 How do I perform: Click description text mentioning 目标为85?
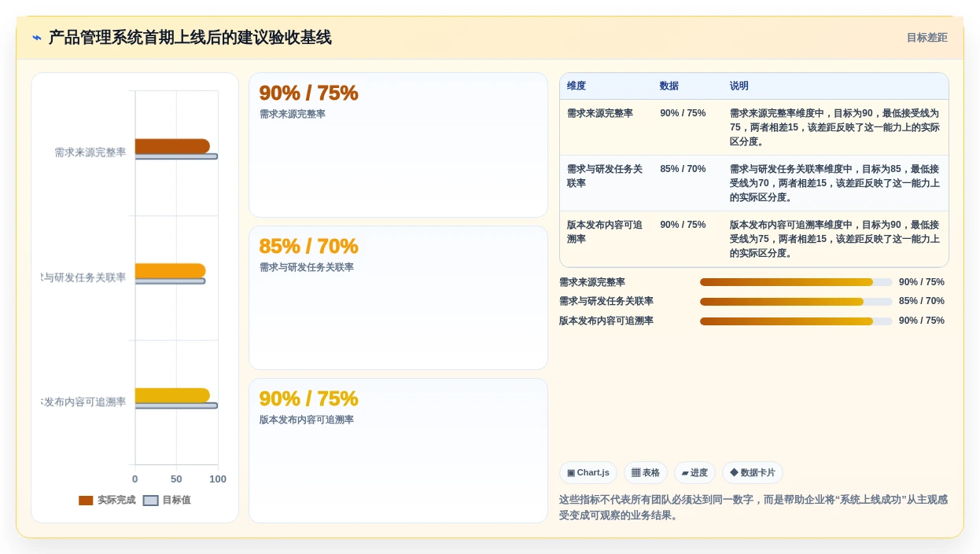point(834,183)
